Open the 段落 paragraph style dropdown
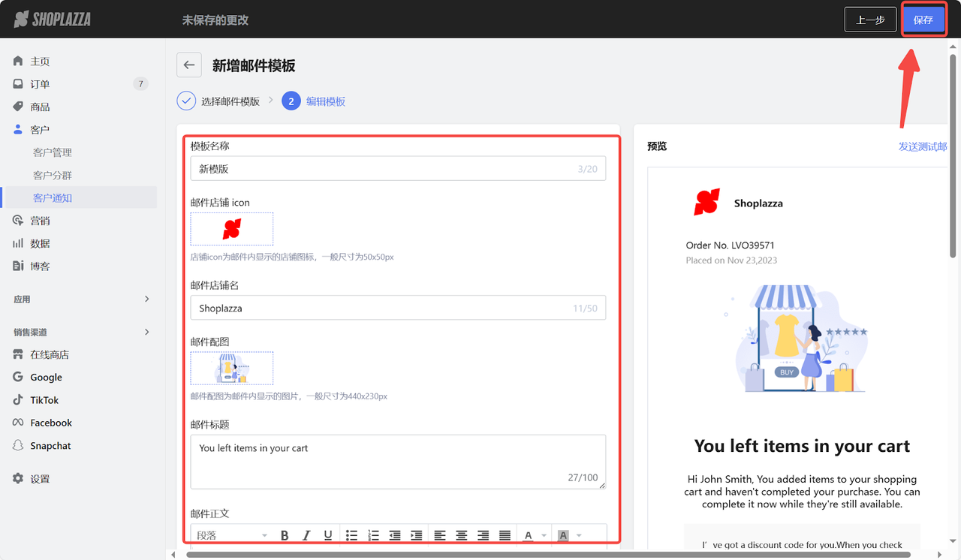Screen dimensions: 961x560 pos(231,534)
